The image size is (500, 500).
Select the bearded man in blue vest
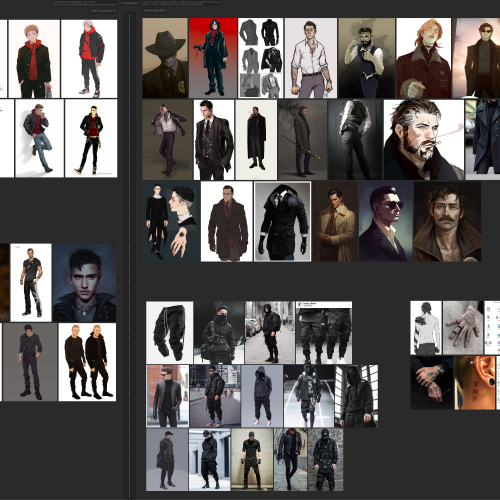(x=367, y=58)
